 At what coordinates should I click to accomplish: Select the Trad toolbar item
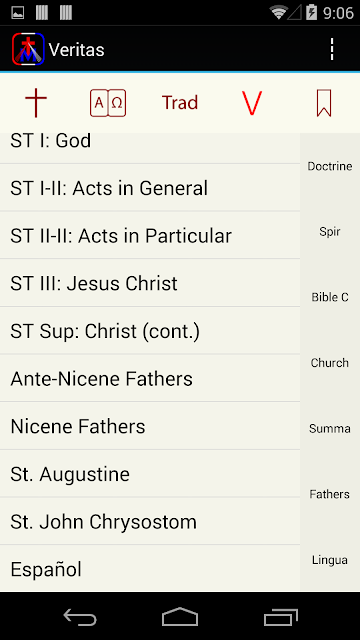(x=180, y=103)
